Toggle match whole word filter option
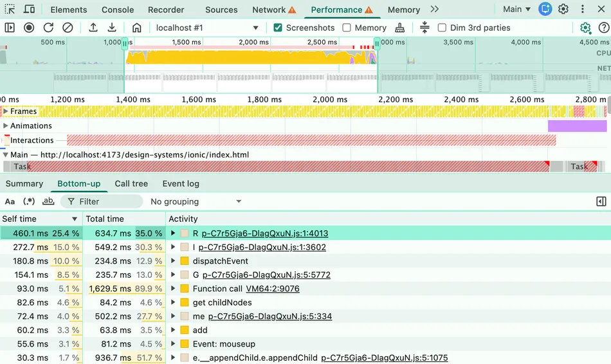This screenshot has width=611, height=364. (x=48, y=201)
